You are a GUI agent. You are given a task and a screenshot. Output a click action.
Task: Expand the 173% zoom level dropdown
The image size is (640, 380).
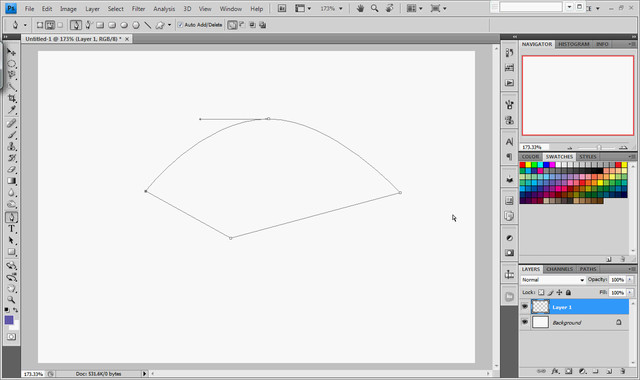coord(340,9)
